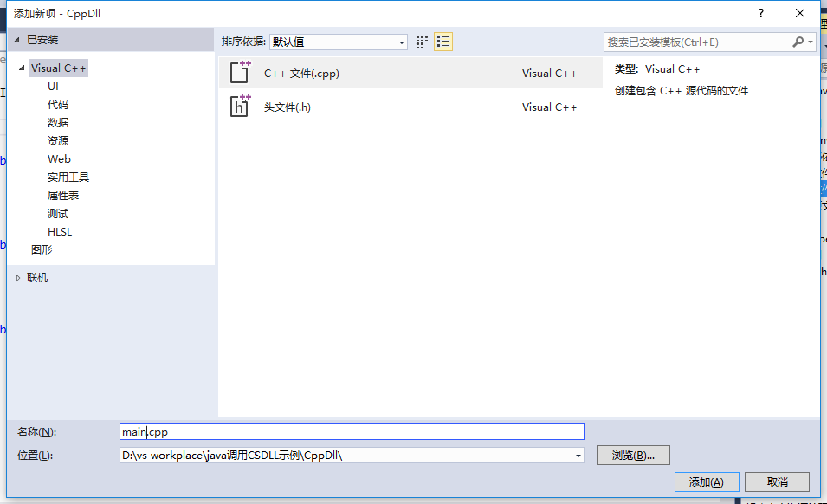Click the 浏览(B)... button
The width and height of the screenshot is (827, 504).
click(633, 455)
